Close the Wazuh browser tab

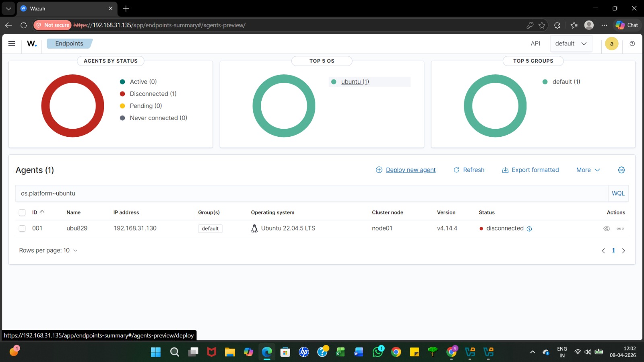point(111,8)
